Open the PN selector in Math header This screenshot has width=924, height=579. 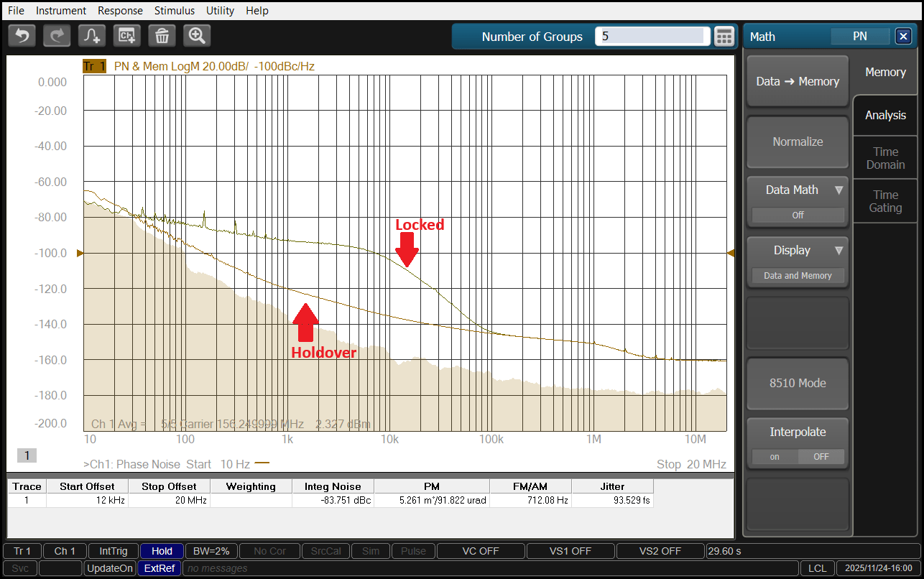pyautogui.click(x=859, y=37)
